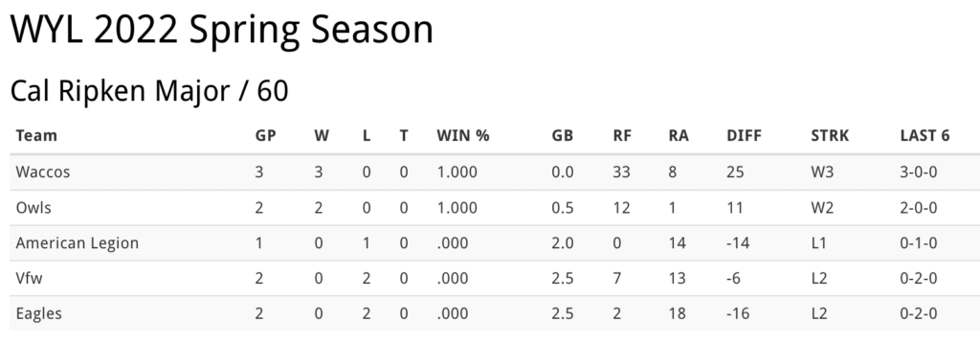980x345 pixels.
Task: Open the Vfw team link
Action: [29, 278]
